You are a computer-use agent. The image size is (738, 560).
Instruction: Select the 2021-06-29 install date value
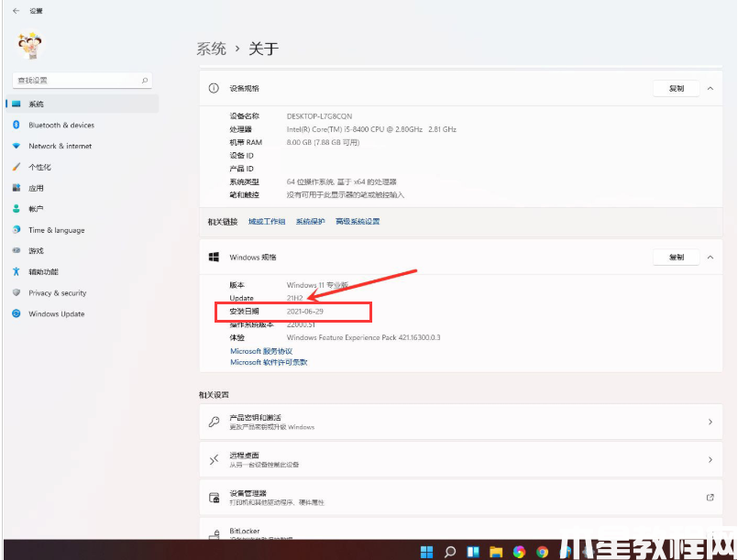coord(305,311)
